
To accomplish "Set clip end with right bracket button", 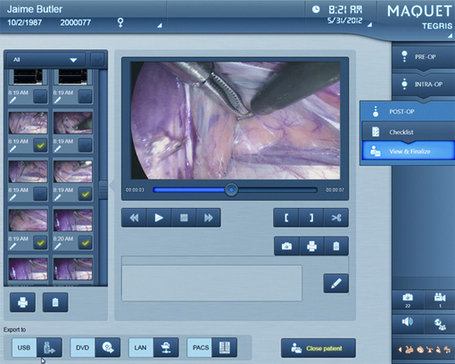I will [311, 218].
